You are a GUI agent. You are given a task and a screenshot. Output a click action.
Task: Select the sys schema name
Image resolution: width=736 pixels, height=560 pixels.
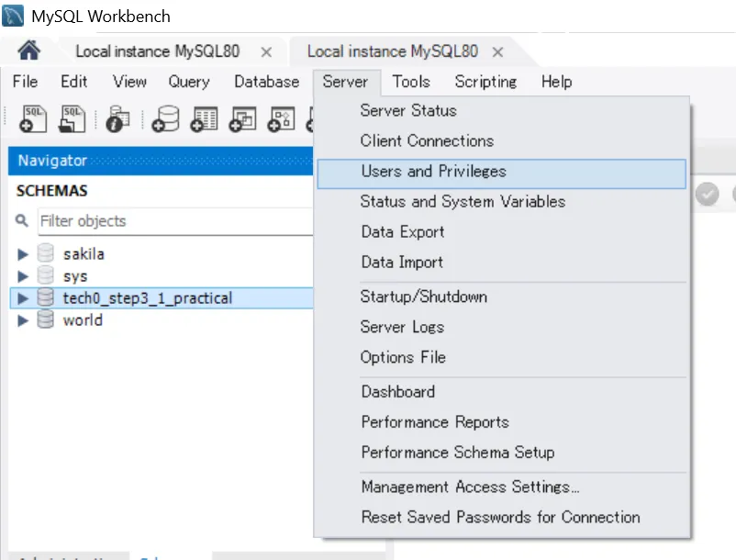coord(75,276)
